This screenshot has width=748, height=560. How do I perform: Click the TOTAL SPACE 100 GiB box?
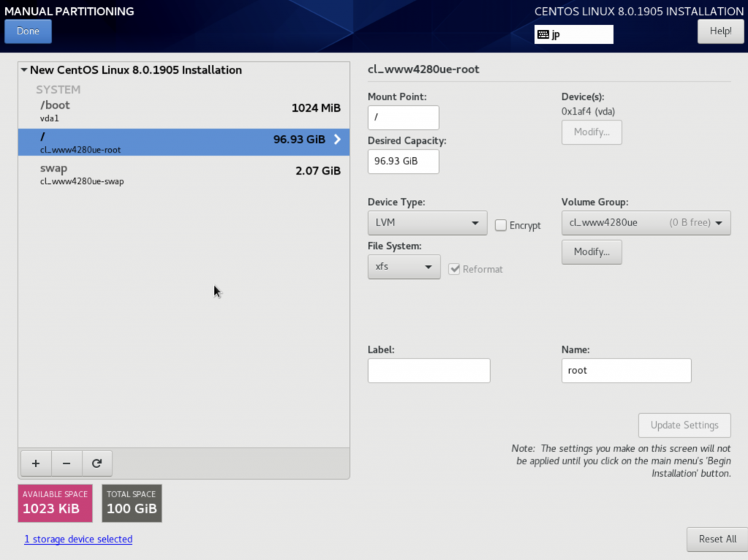pos(131,503)
